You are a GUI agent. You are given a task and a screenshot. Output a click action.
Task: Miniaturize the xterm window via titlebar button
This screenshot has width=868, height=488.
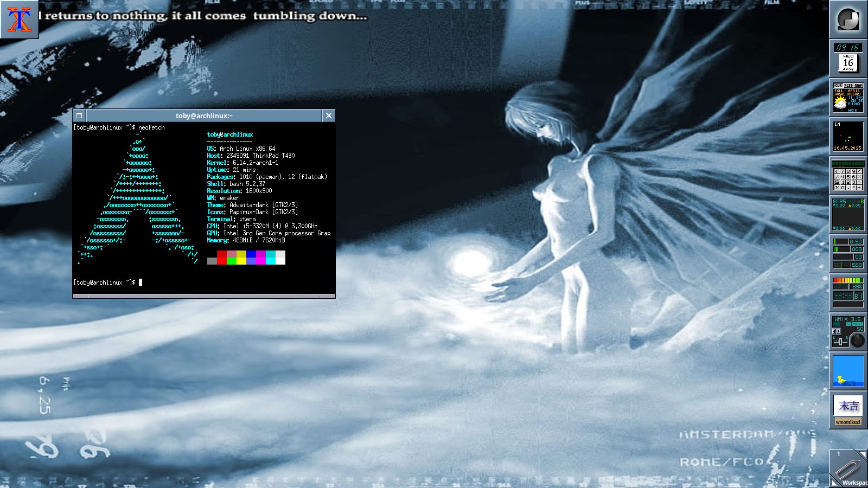pos(79,115)
